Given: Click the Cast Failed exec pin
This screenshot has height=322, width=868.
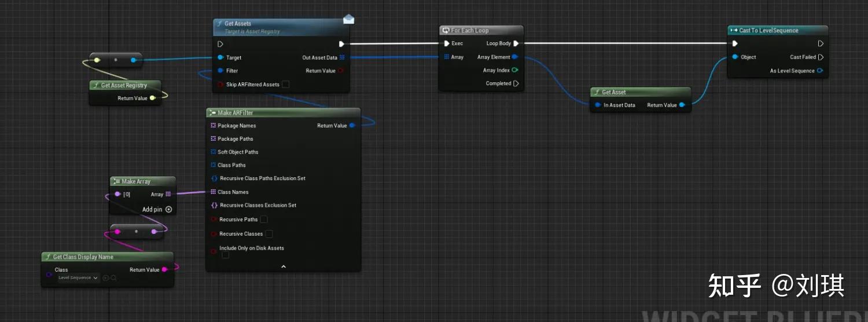Looking at the screenshot, I should tap(821, 57).
